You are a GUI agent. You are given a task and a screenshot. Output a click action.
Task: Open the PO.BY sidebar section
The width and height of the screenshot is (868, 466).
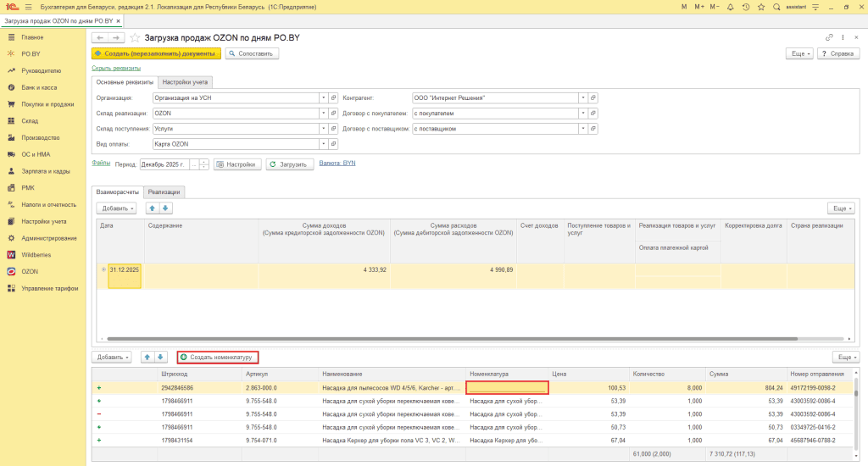click(x=31, y=53)
